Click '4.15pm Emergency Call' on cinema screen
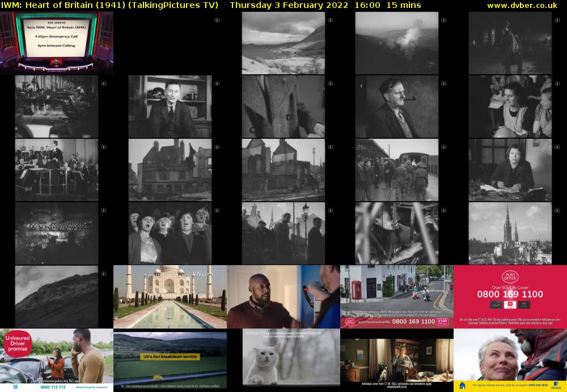This screenshot has width=567, height=392. tap(56, 36)
